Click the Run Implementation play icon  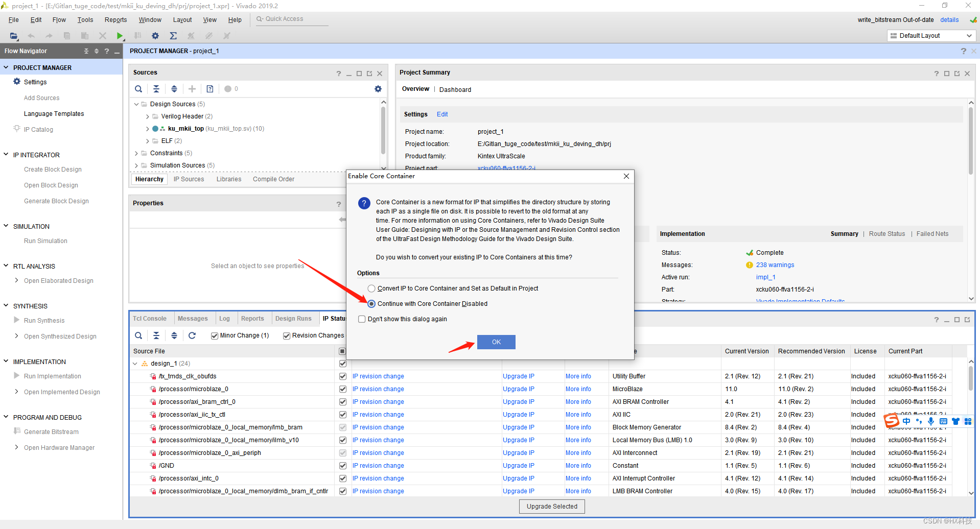tap(17, 376)
